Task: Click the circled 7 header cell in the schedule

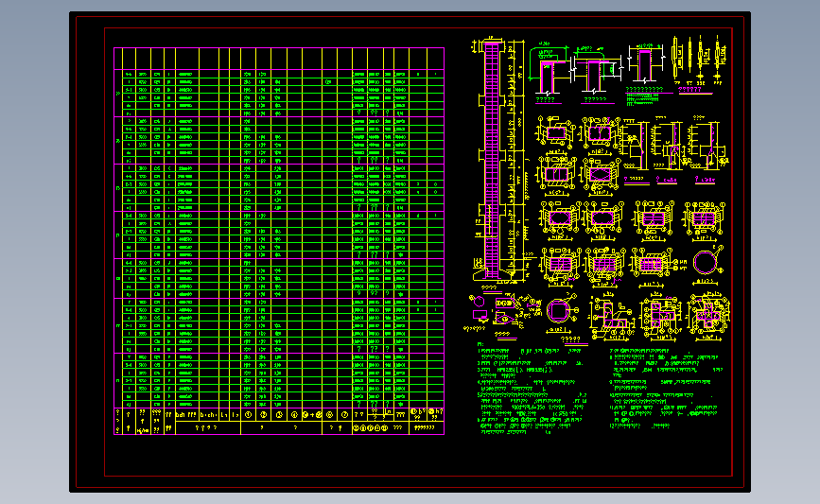Action: coord(344,414)
